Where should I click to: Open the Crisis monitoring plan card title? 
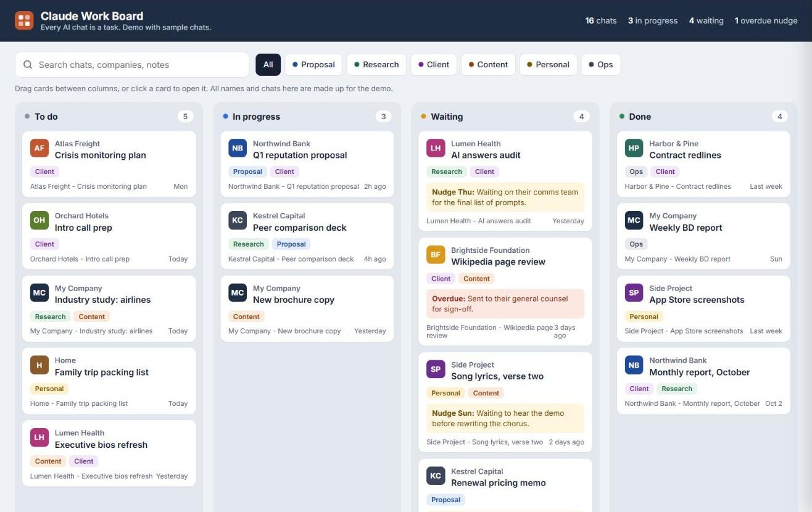click(x=101, y=155)
